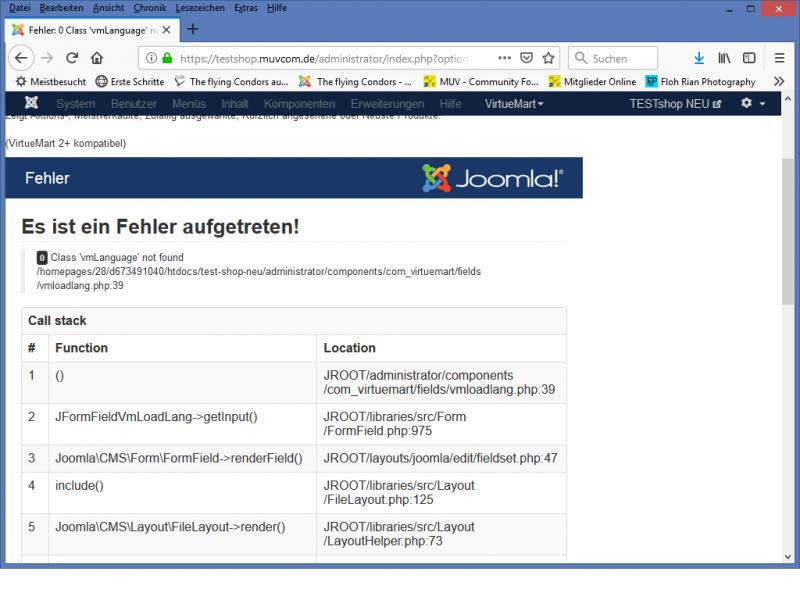
Task: Expand the VirtueMart dropdown menu
Action: pos(514,104)
